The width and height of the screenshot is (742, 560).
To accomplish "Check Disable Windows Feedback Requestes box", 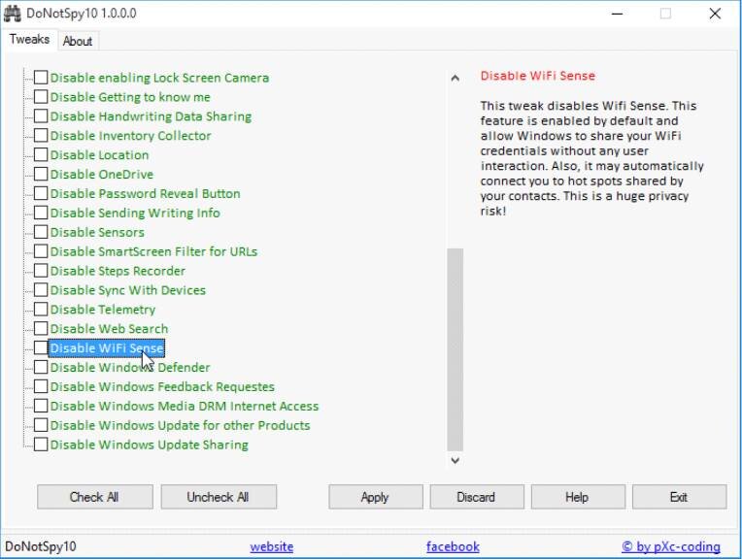I will [x=41, y=387].
